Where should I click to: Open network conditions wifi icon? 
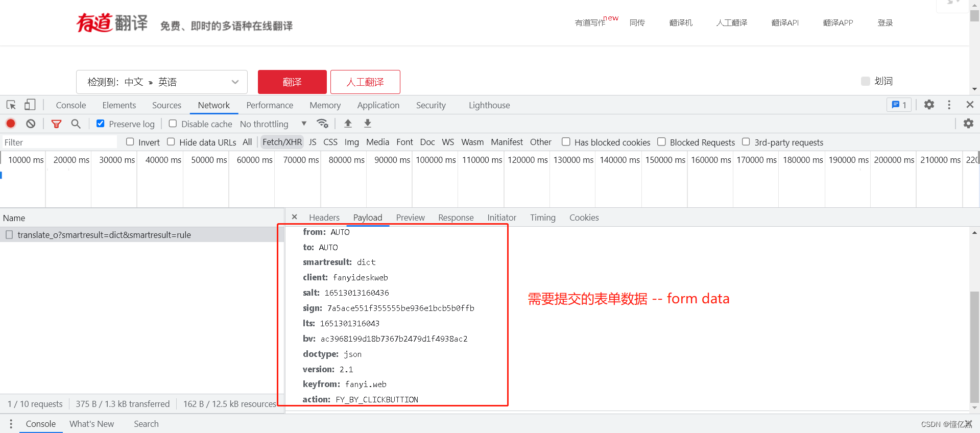(x=322, y=124)
